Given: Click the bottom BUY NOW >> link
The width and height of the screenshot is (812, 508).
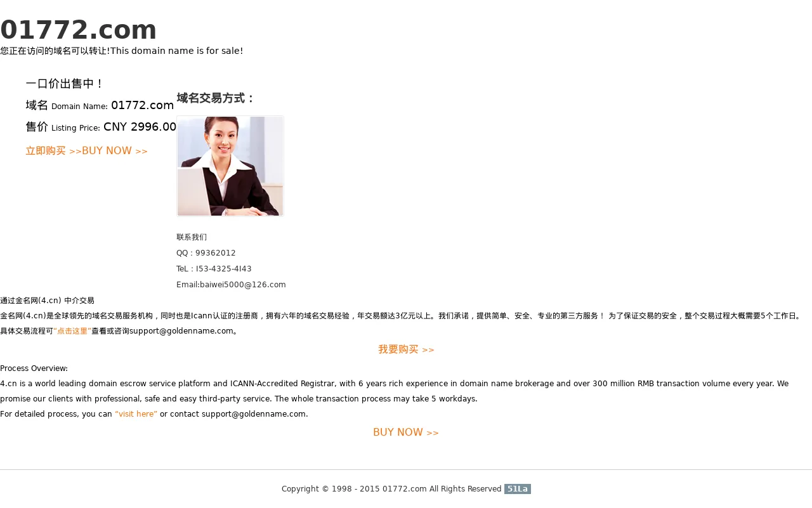Looking at the screenshot, I should coord(406,433).
